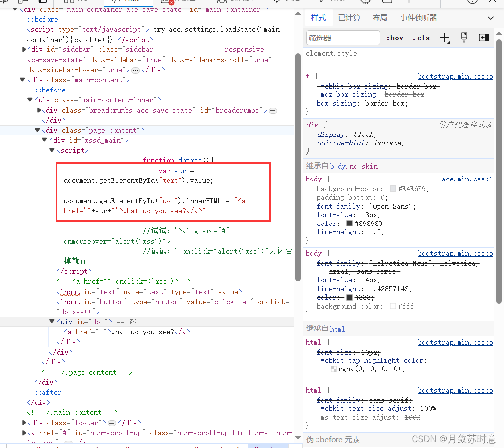
Task: Expand more styles tabs chevron
Action: coord(491,18)
